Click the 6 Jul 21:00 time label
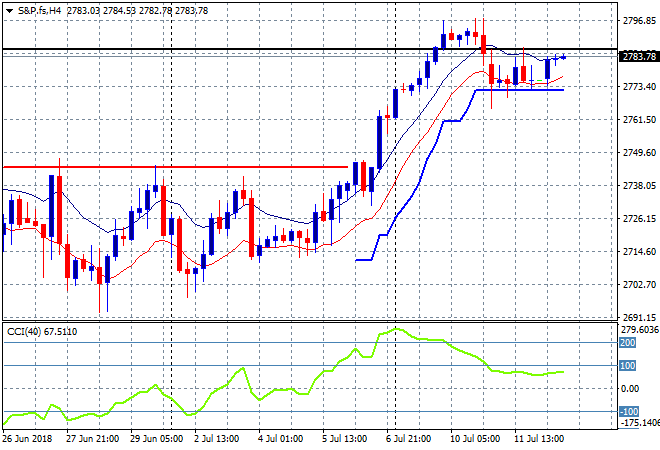Screen dimensions: 660x450 [408, 439]
